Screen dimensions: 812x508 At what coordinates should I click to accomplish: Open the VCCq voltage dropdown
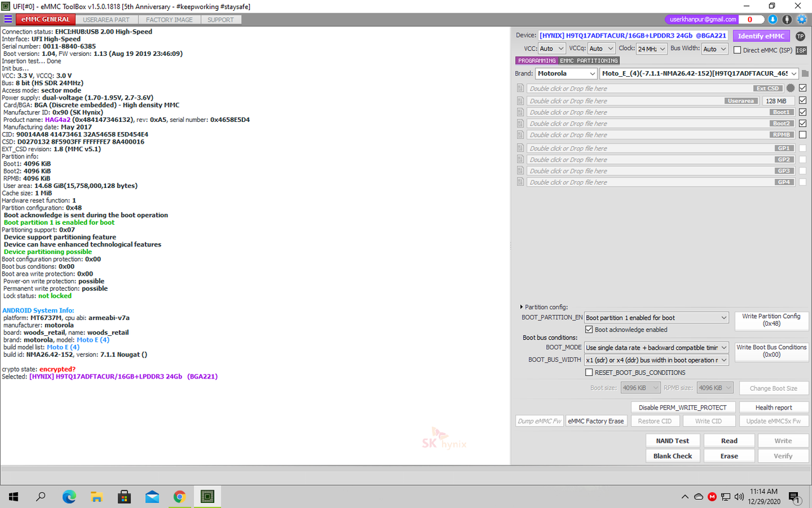pyautogui.click(x=601, y=49)
